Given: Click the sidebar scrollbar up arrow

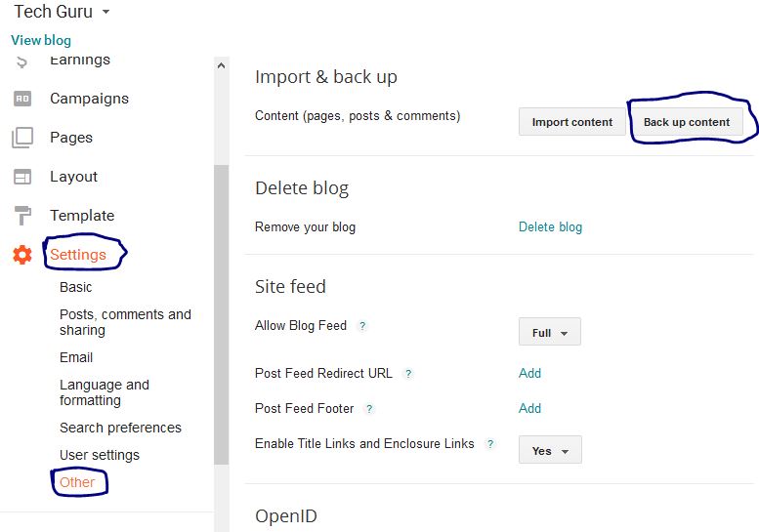Looking at the screenshot, I should point(221,65).
